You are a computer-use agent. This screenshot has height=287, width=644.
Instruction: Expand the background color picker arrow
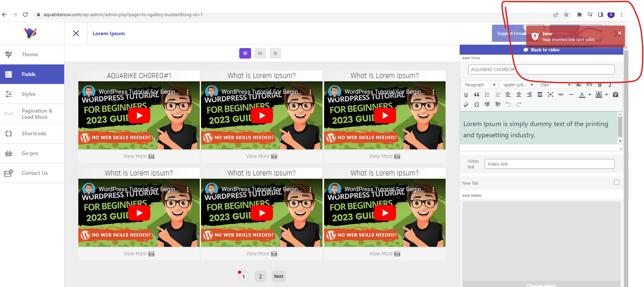(x=606, y=94)
